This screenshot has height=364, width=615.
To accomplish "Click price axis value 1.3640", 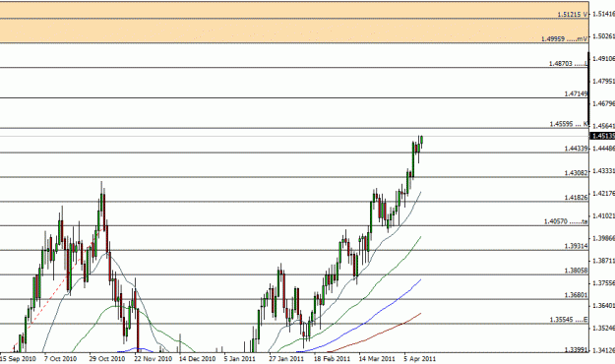I will (603, 305).
